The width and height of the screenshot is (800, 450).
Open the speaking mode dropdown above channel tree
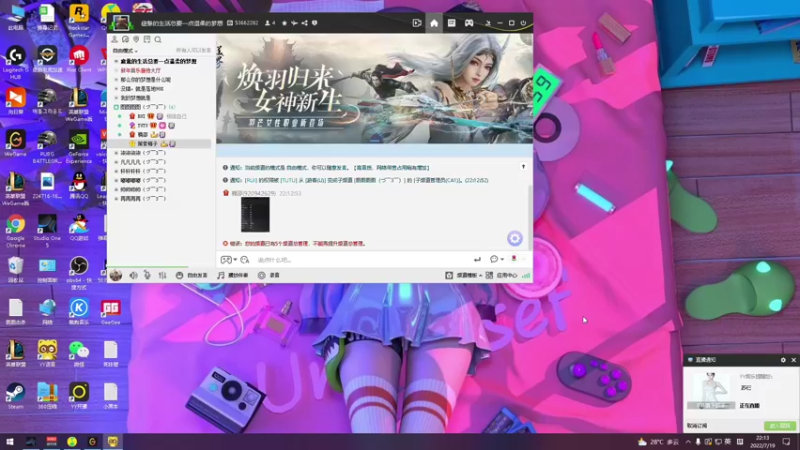tap(125, 51)
